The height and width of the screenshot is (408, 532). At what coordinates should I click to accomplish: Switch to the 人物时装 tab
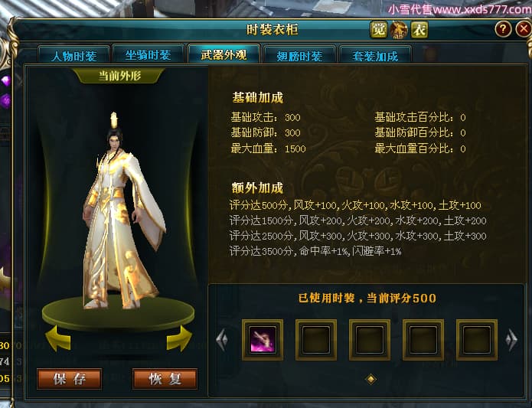(74, 55)
